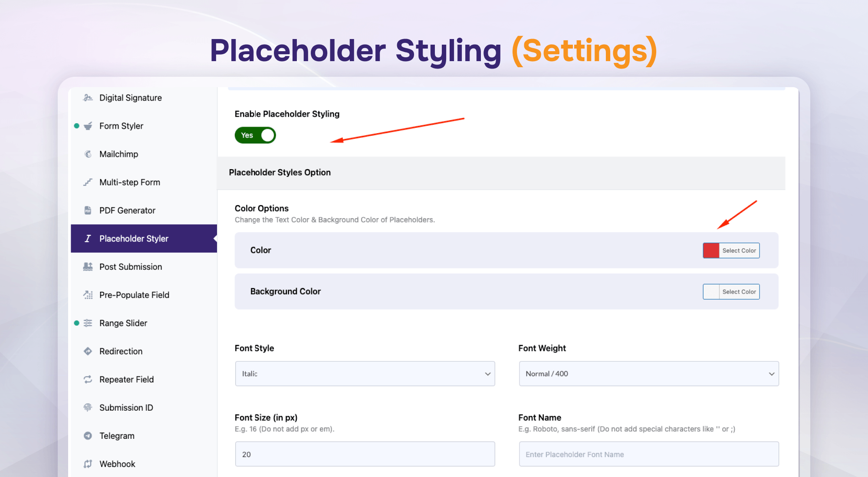Open the Font Weight dropdown

tap(649, 374)
